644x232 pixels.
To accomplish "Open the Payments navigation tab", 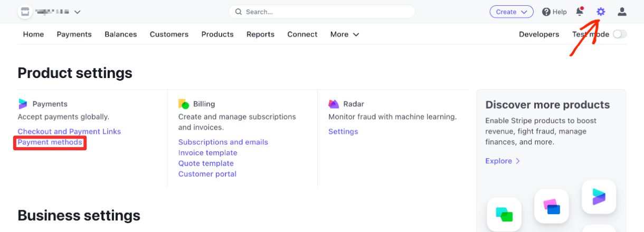I will [x=74, y=34].
